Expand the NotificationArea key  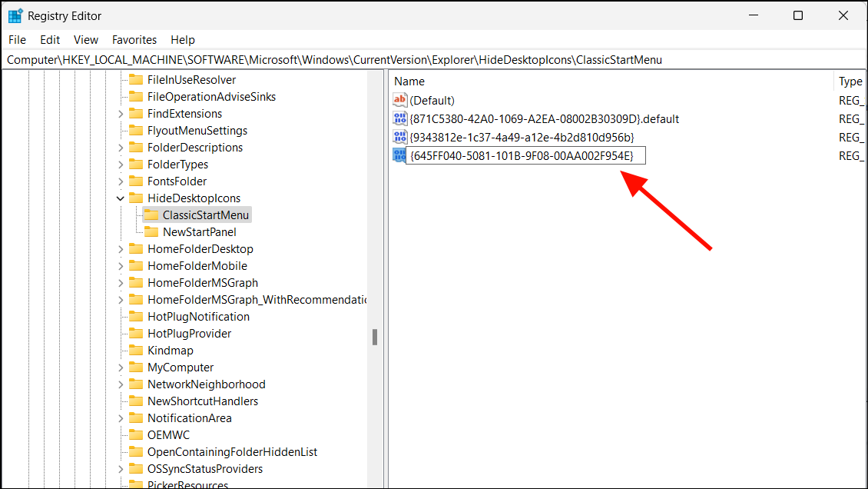click(x=121, y=418)
